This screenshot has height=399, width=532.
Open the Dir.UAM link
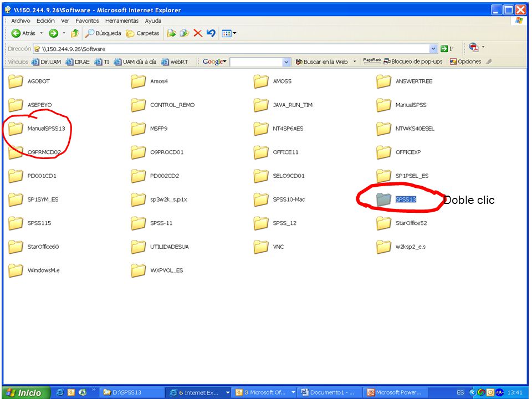[47, 62]
